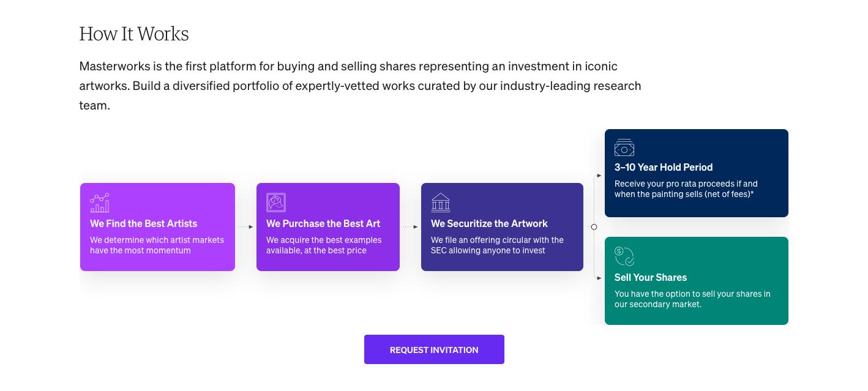Click the arrowhead pointing to Hold Period card
868x391 pixels.
pyautogui.click(x=599, y=176)
